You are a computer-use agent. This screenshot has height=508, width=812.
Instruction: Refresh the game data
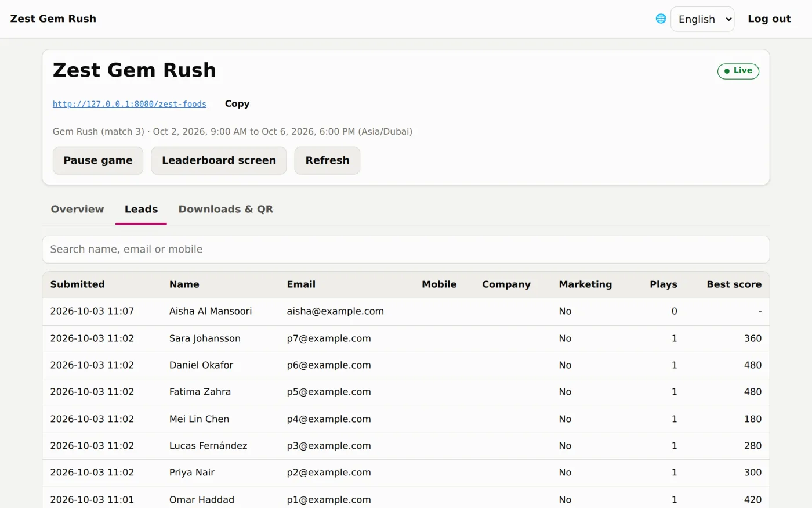click(327, 160)
